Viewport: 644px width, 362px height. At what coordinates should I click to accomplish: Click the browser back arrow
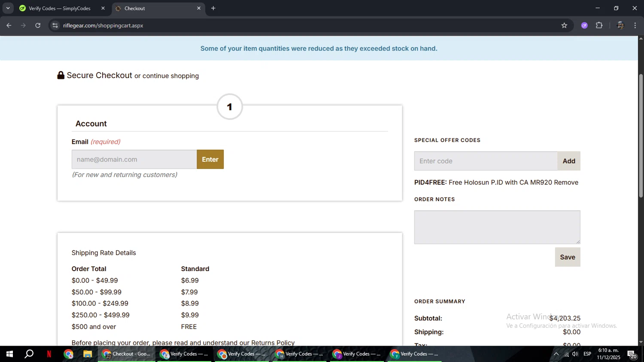[9, 25]
